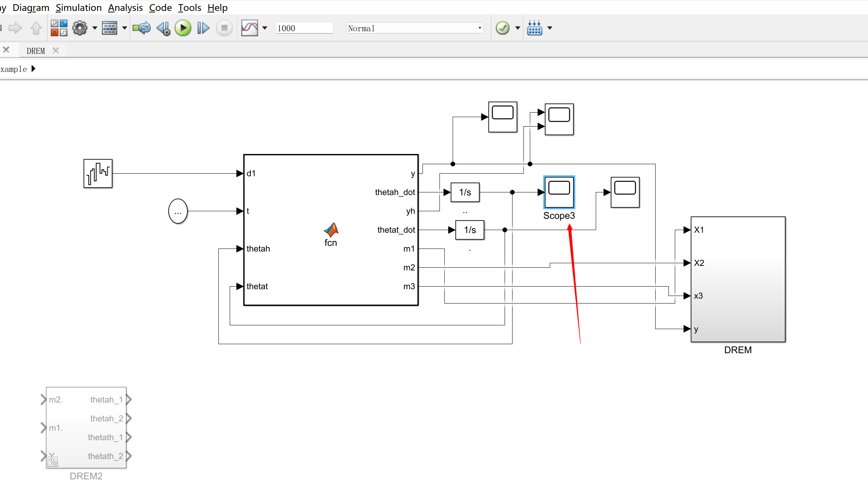Open the Model Explorer icon
Screen dimensions: 868x485
click(110, 28)
